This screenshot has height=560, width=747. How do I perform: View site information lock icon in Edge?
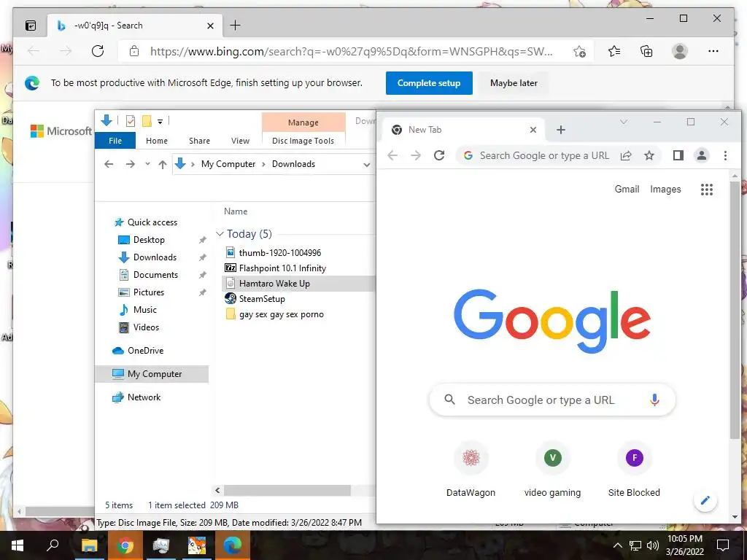tap(134, 51)
